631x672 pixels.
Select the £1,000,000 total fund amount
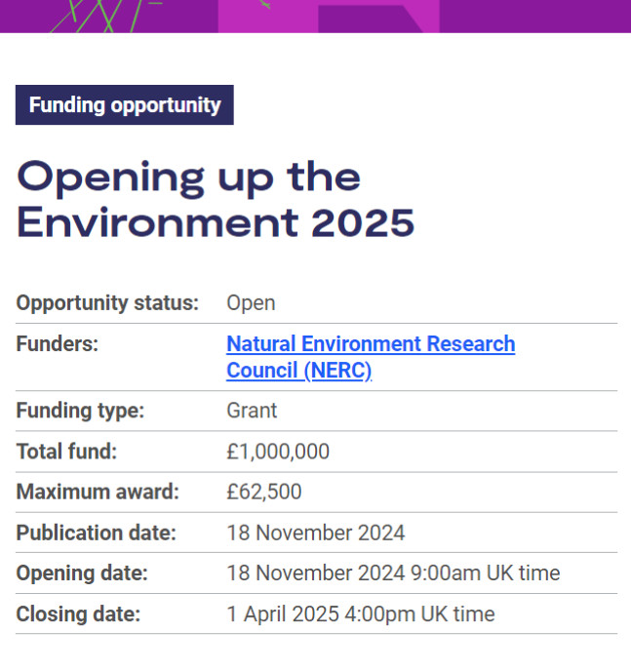pyautogui.click(x=278, y=452)
